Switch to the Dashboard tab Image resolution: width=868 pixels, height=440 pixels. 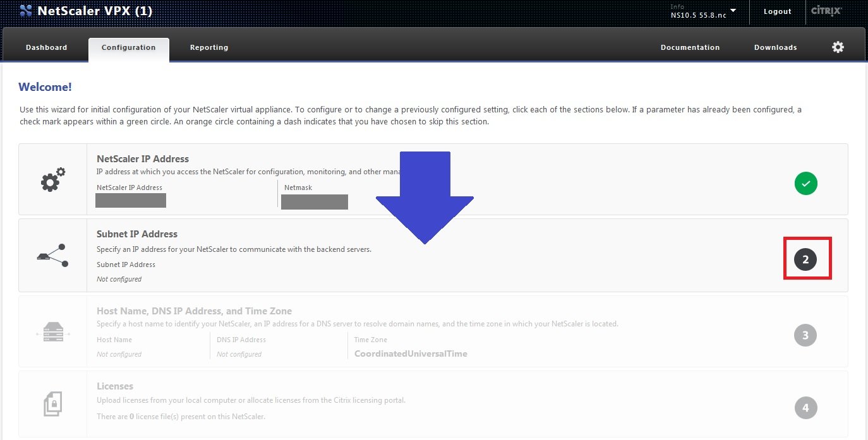(x=46, y=47)
